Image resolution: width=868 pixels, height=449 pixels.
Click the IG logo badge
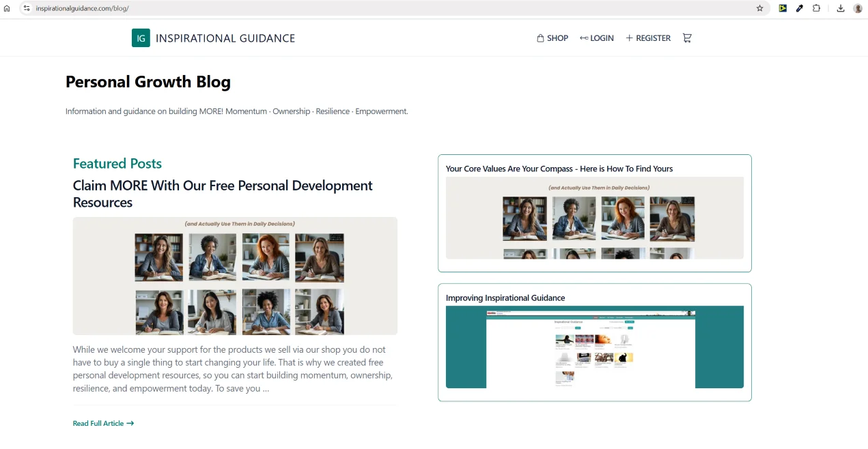pyautogui.click(x=141, y=38)
